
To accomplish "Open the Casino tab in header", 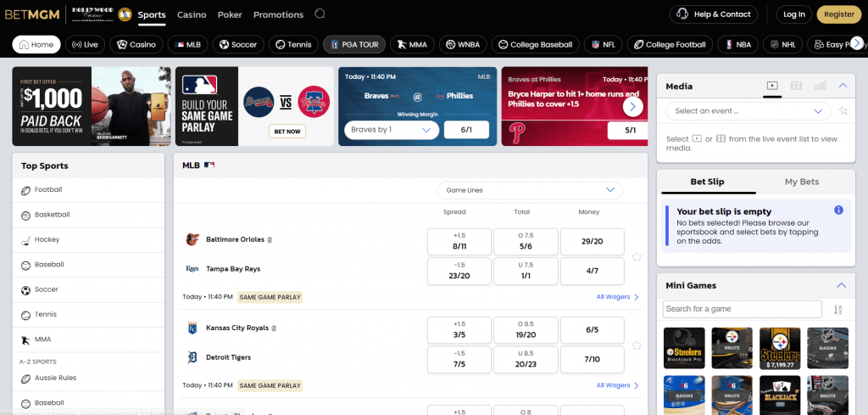I will (192, 15).
